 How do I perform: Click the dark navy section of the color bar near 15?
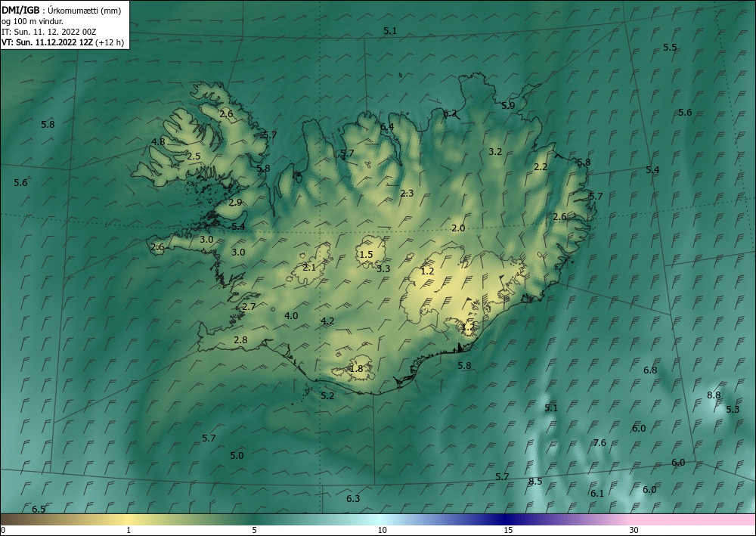click(x=508, y=519)
